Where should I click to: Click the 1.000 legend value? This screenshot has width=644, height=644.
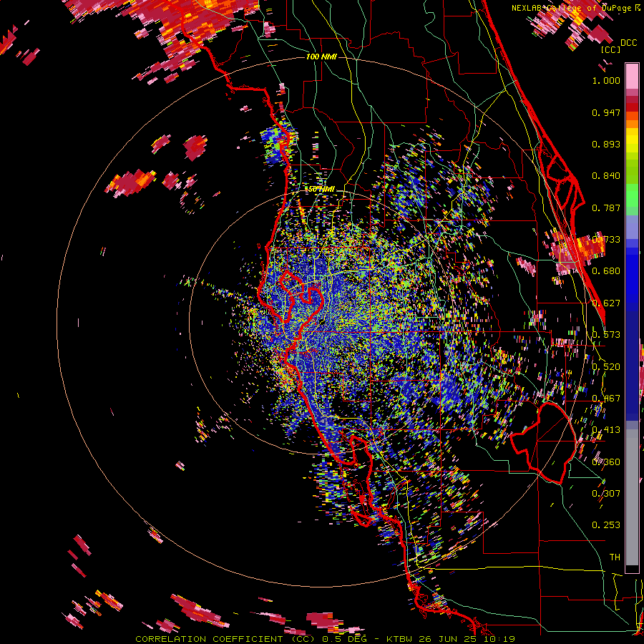[606, 80]
